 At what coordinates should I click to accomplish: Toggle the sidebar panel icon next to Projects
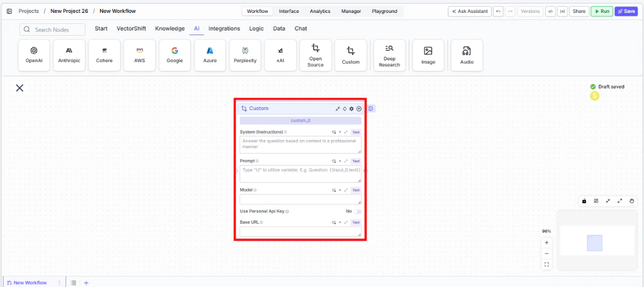point(9,11)
